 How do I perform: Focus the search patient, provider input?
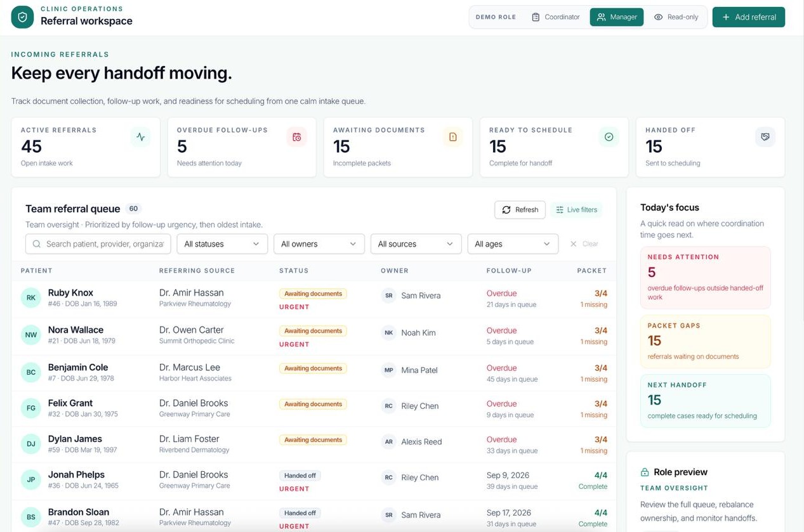[98, 244]
